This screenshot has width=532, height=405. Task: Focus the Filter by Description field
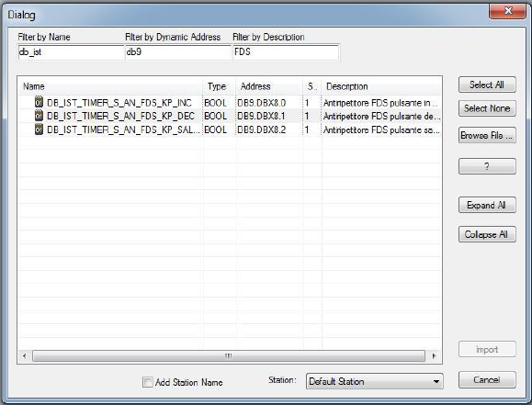[x=286, y=52]
